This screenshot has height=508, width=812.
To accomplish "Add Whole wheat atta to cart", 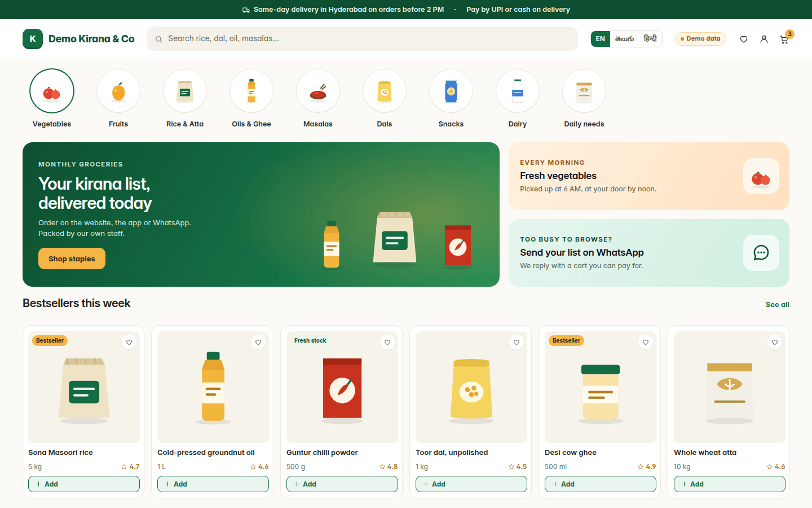I will [x=730, y=484].
